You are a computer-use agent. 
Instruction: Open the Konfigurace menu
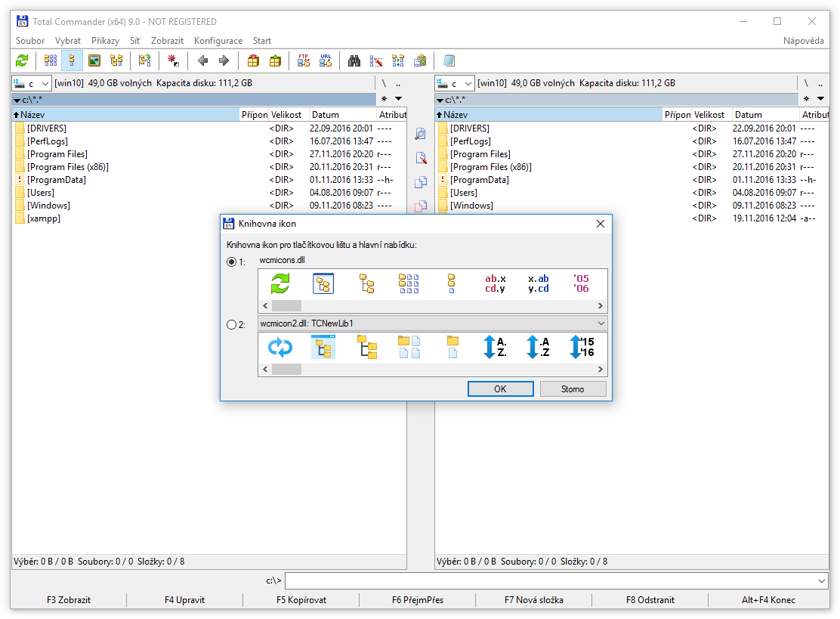point(218,41)
